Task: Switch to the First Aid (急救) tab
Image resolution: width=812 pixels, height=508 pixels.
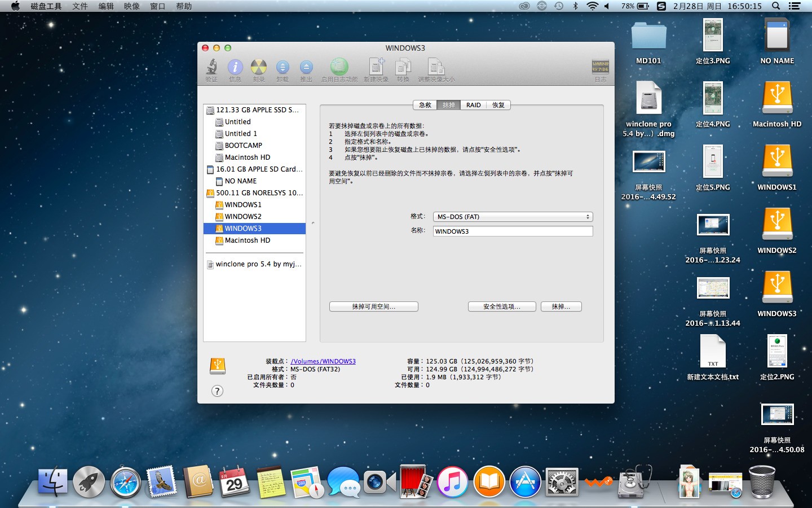Action: (425, 105)
